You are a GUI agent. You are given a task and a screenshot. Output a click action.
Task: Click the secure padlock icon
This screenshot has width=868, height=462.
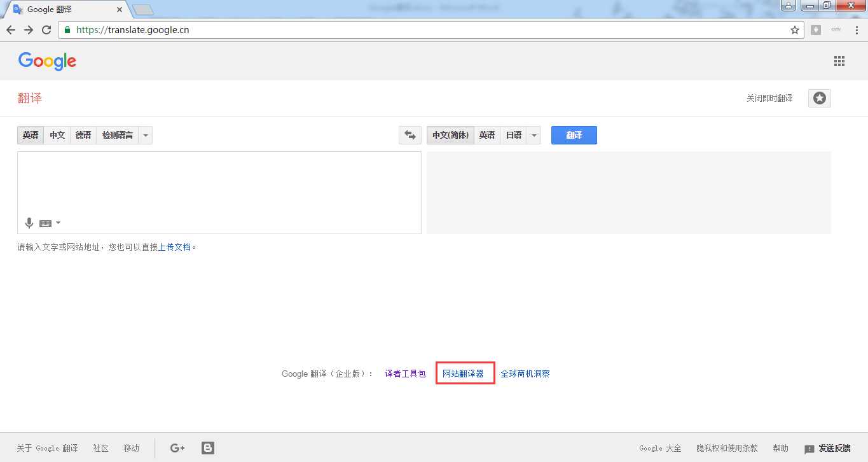pyautogui.click(x=67, y=30)
